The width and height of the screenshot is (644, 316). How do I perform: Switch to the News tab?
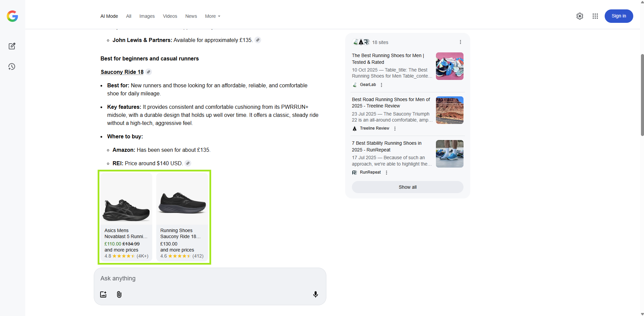click(x=191, y=16)
